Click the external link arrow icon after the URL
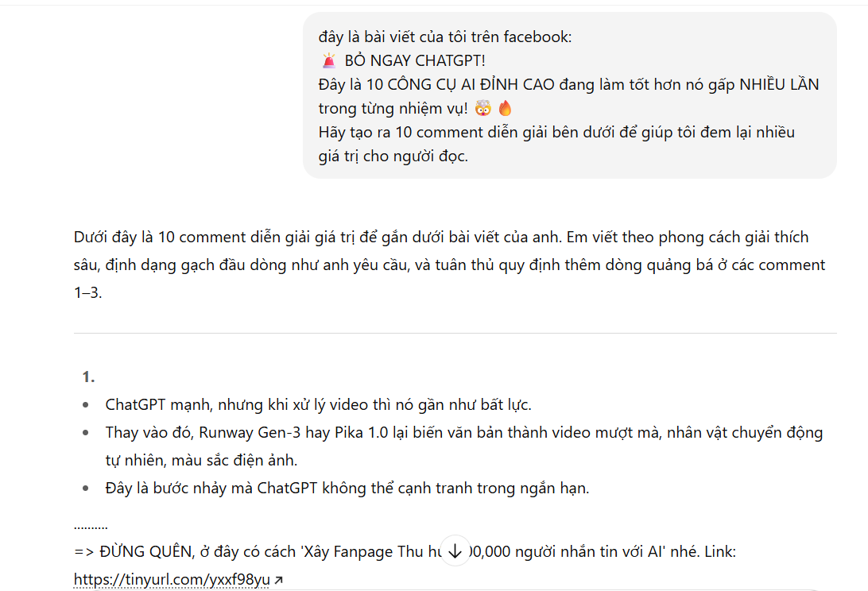 [x=278, y=580]
